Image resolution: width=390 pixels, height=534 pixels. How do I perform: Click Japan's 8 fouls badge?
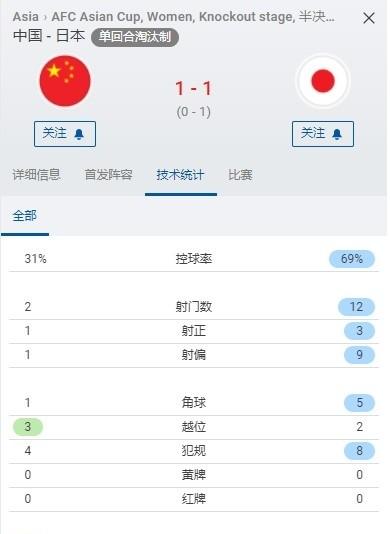point(359,451)
